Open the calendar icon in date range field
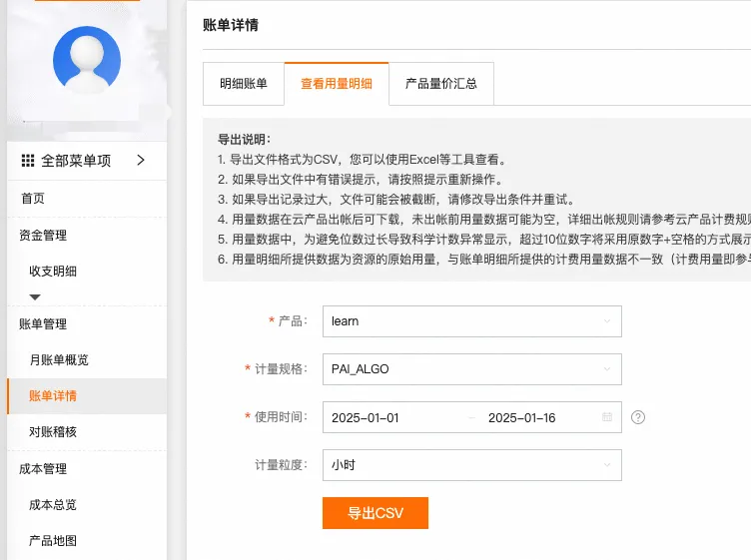Viewport: 751px width, 560px height. [607, 417]
